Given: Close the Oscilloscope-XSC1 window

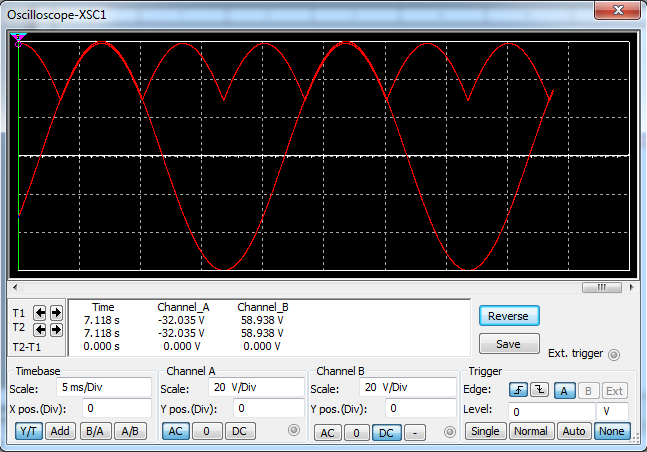Looking at the screenshot, I should pyautogui.click(x=618, y=10).
